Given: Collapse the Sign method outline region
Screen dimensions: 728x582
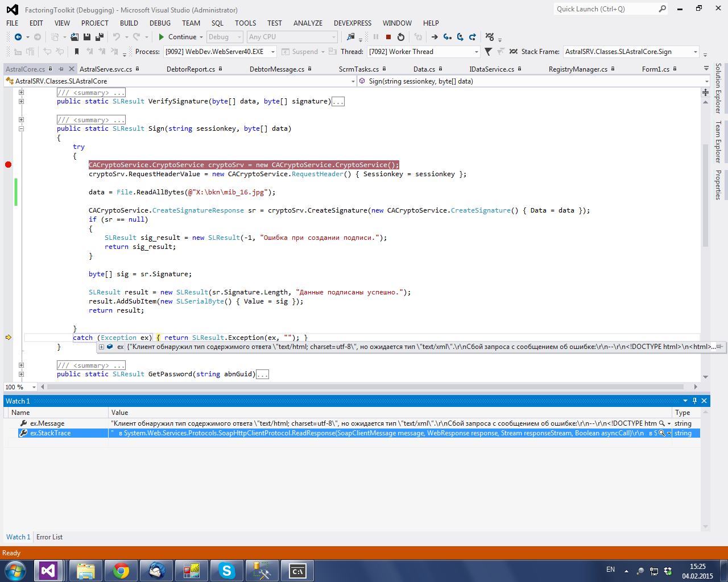Looking at the screenshot, I should tap(21, 128).
